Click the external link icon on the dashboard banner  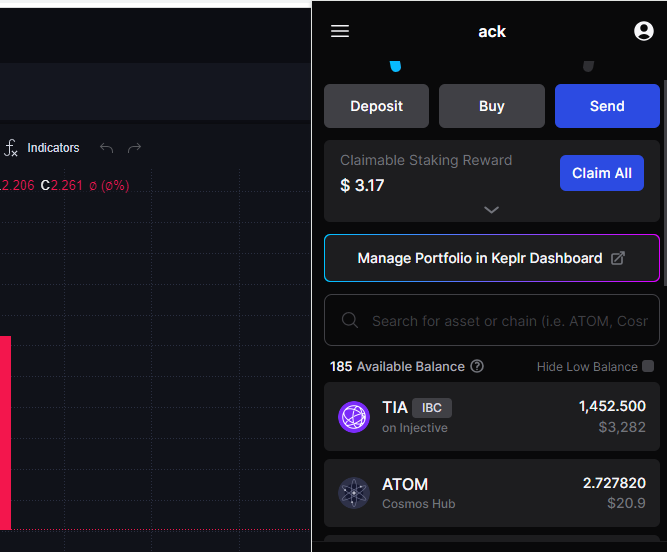618,258
